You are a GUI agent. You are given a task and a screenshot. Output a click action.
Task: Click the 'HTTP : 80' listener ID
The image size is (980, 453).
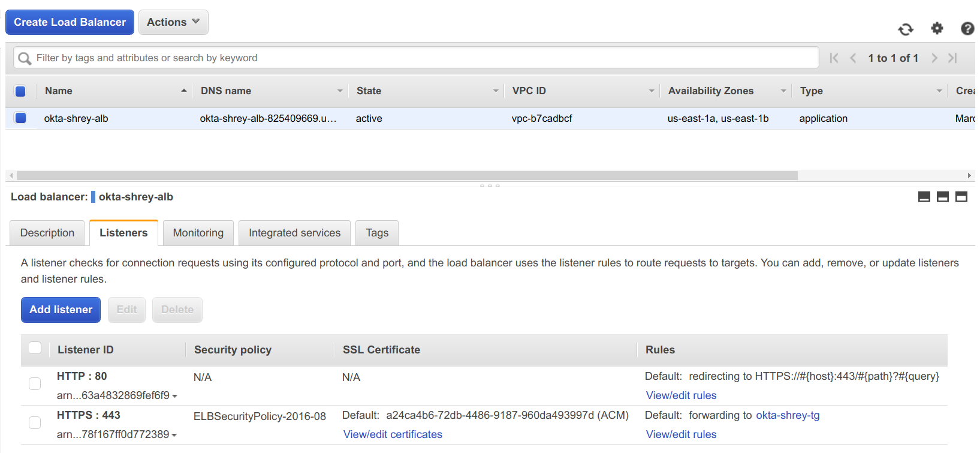82,376
